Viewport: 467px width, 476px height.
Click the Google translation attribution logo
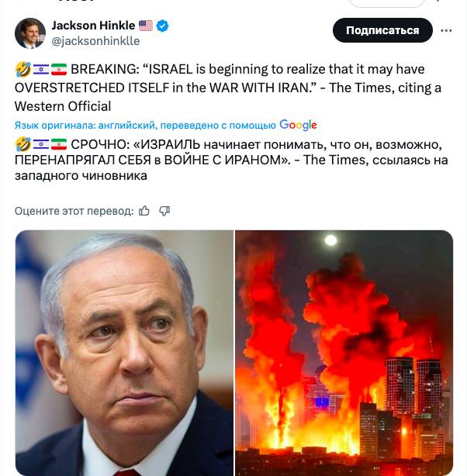pos(298,125)
